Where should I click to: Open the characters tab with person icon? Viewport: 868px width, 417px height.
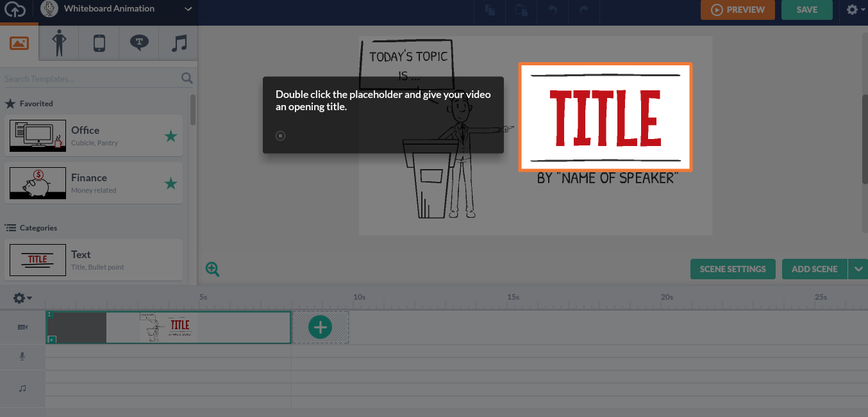59,43
